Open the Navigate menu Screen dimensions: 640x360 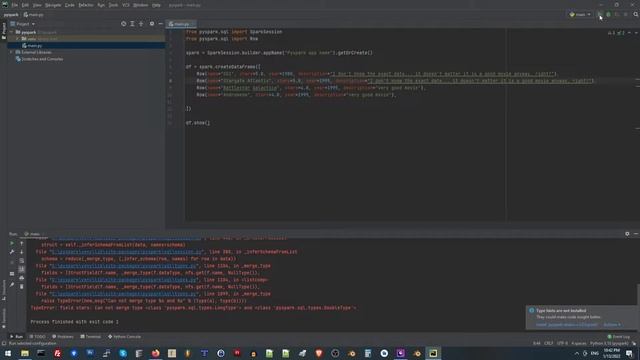click(53, 5)
